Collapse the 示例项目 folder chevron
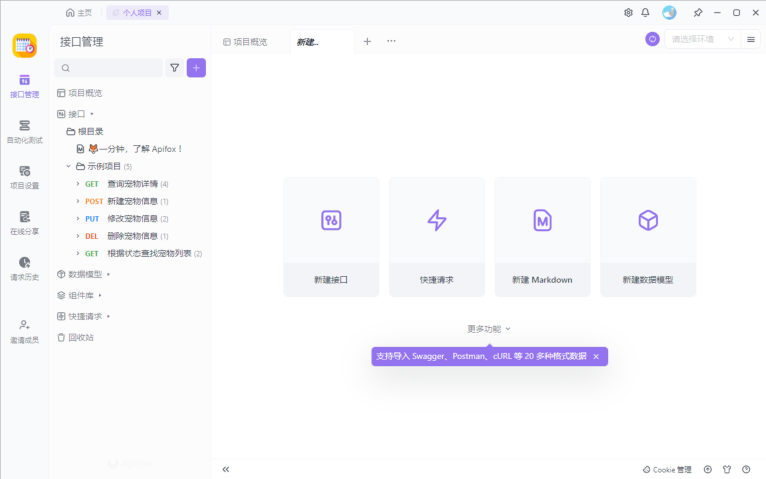 tap(68, 167)
